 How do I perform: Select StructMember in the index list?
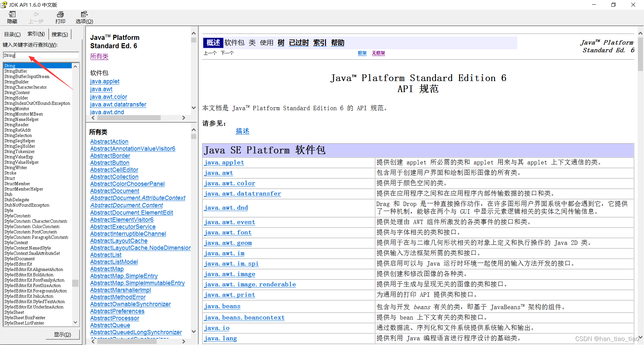pos(17,184)
